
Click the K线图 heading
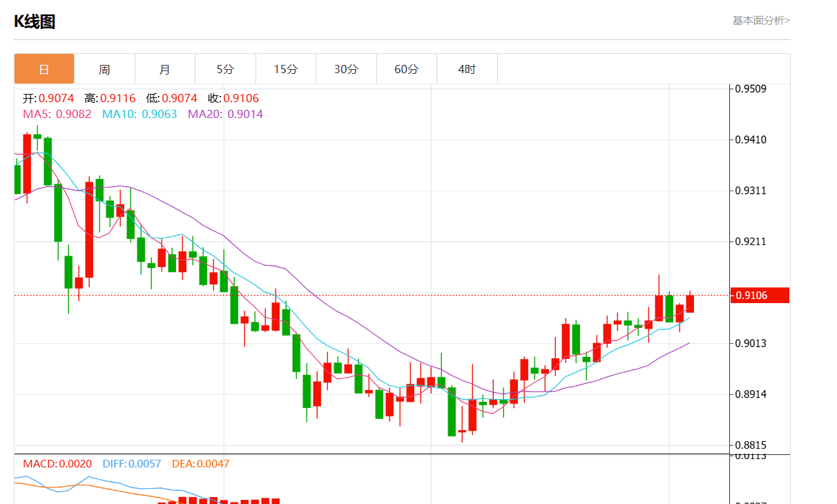click(x=35, y=21)
